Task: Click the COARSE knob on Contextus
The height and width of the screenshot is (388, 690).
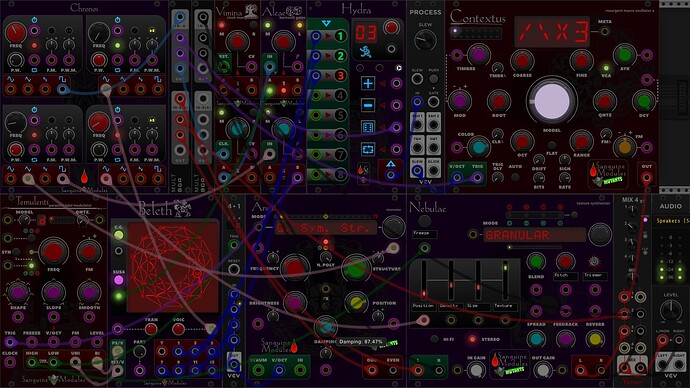Action: [x=522, y=61]
